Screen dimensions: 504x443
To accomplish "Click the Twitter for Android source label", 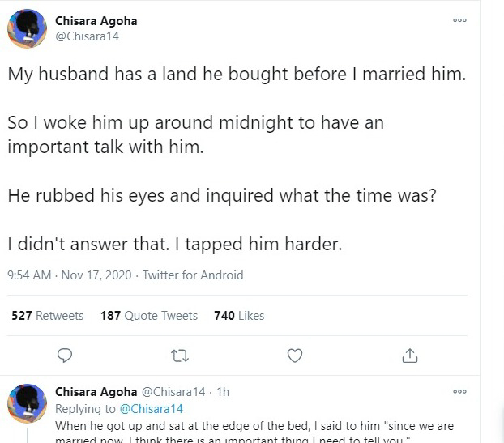I will [x=193, y=275].
